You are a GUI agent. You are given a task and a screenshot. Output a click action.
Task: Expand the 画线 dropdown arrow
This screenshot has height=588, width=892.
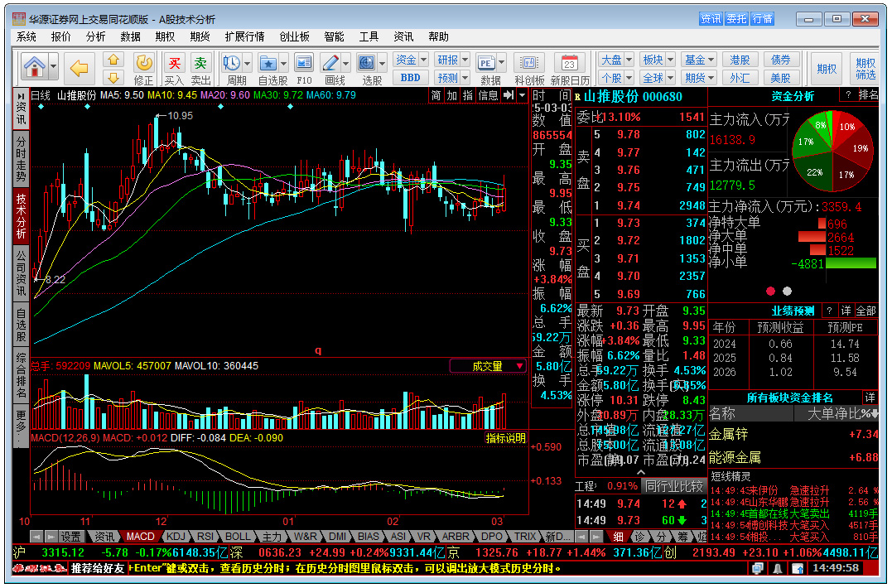346,64
